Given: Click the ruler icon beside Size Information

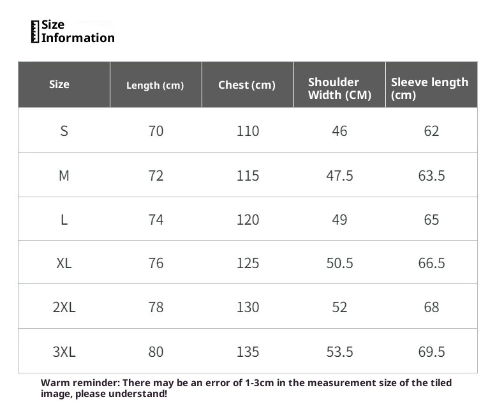Looking at the screenshot, I should click(x=35, y=31).
